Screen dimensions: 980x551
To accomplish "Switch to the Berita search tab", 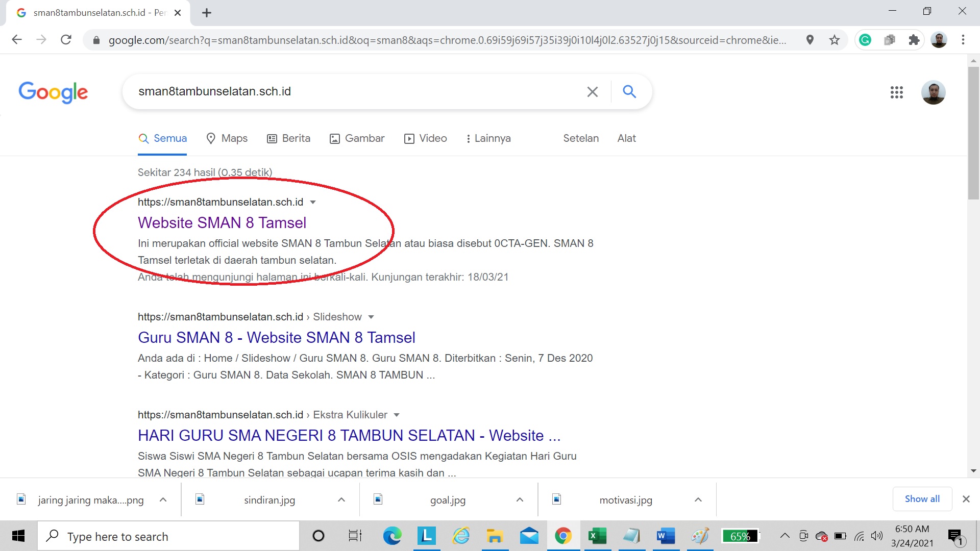I will (289, 139).
